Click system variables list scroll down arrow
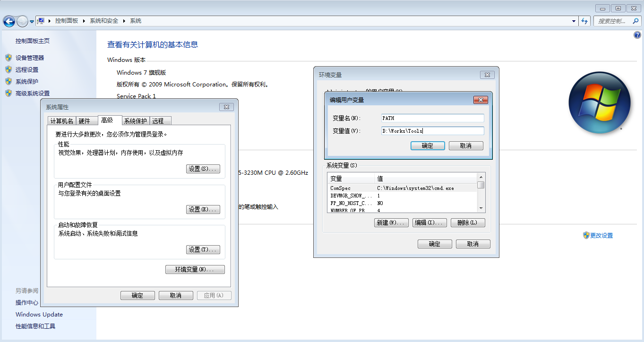 [x=481, y=208]
